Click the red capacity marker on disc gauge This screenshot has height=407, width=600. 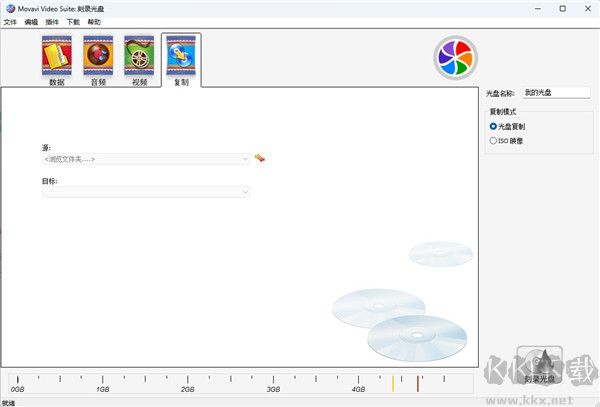pyautogui.click(x=418, y=384)
